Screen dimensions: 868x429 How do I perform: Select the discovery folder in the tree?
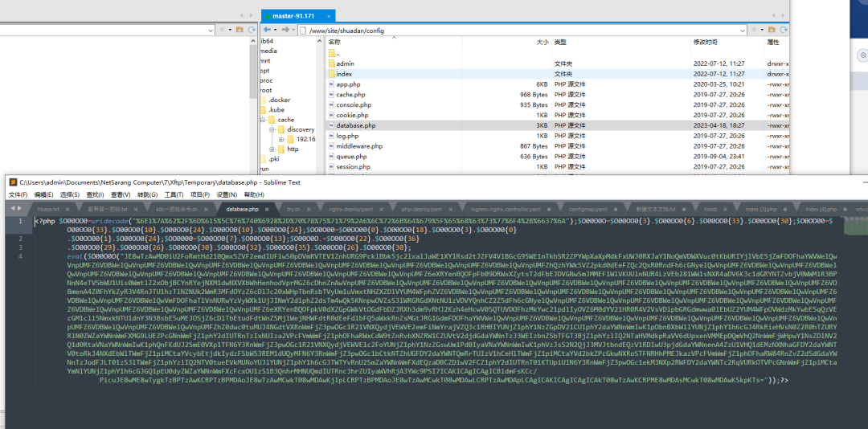tap(301, 129)
